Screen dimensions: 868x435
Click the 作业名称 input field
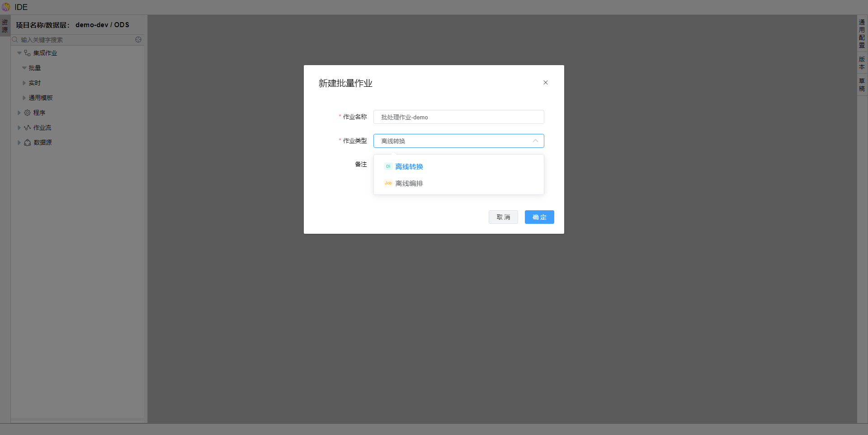(x=458, y=117)
